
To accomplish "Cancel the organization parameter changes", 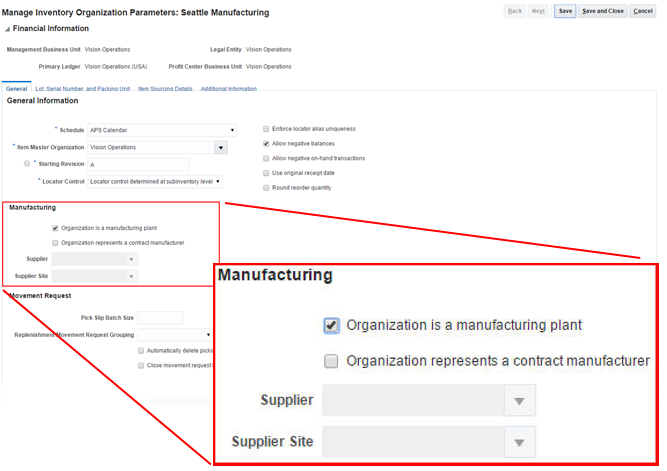I will [x=643, y=11].
